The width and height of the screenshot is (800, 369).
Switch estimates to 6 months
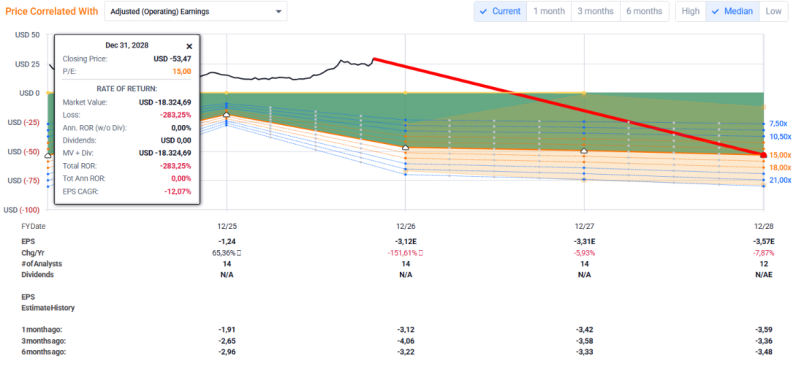point(644,11)
